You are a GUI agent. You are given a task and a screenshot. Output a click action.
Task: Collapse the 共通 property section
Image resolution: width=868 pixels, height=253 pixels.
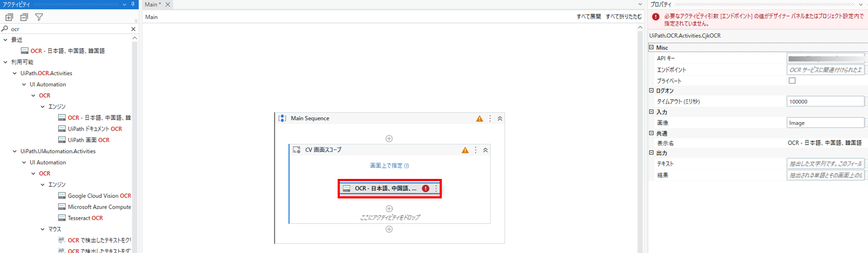[651, 133]
